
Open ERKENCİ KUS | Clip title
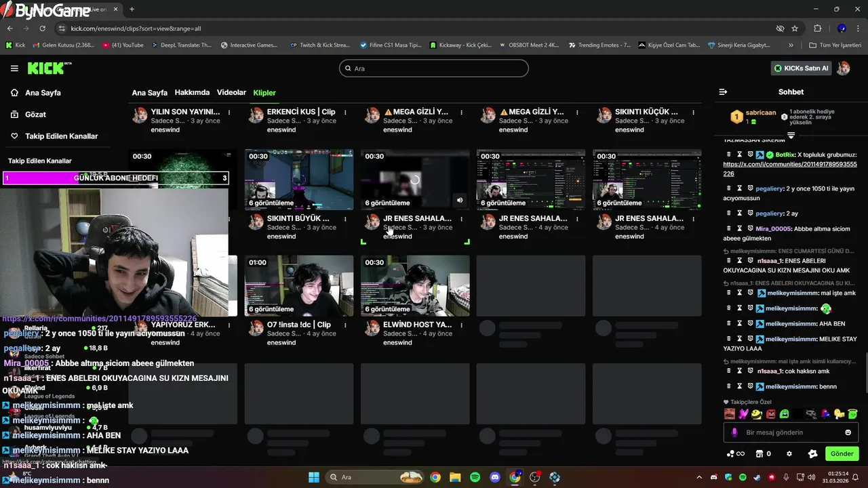(301, 112)
